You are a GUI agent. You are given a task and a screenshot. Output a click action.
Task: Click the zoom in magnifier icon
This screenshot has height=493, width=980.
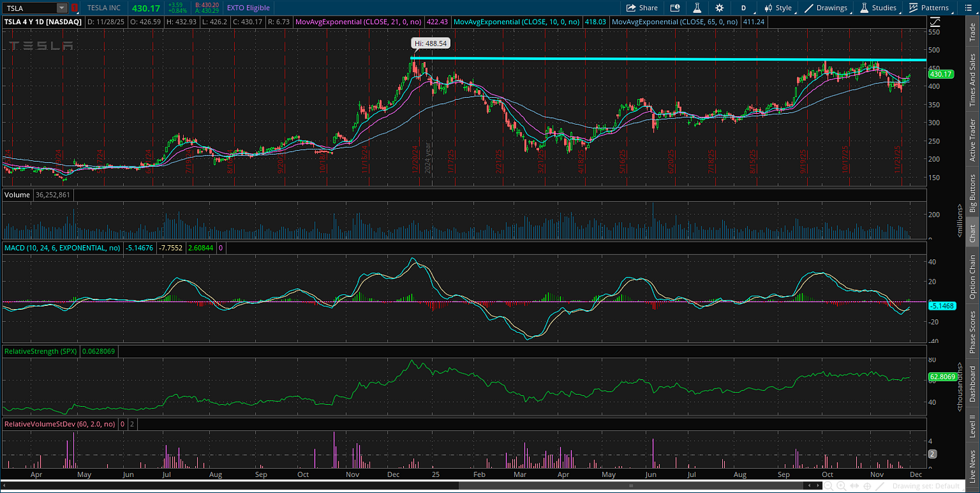tap(843, 486)
